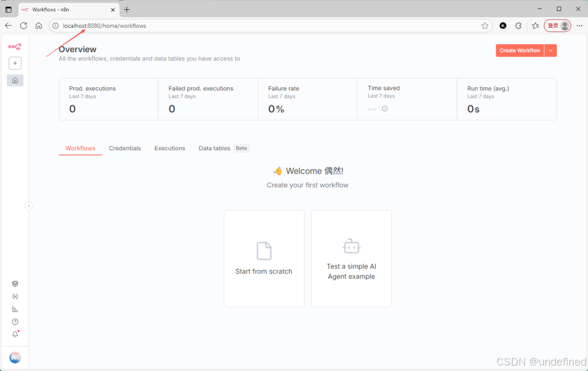Click the plus add button in sidebar
The width and height of the screenshot is (588, 371).
click(x=15, y=63)
